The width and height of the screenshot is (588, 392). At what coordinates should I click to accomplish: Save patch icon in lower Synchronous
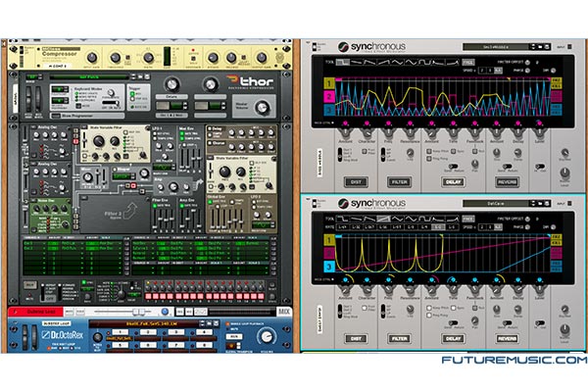click(547, 204)
